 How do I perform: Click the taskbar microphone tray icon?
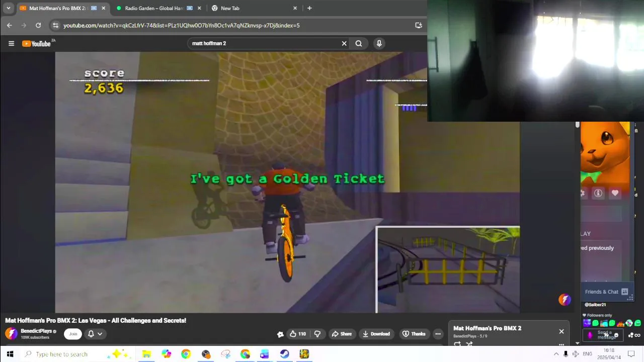pyautogui.click(x=566, y=354)
